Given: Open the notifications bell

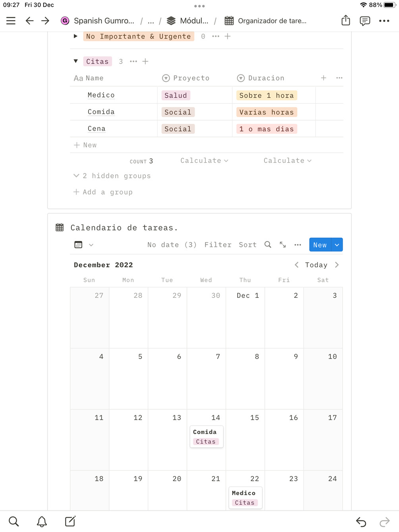Looking at the screenshot, I should pyautogui.click(x=42, y=521).
